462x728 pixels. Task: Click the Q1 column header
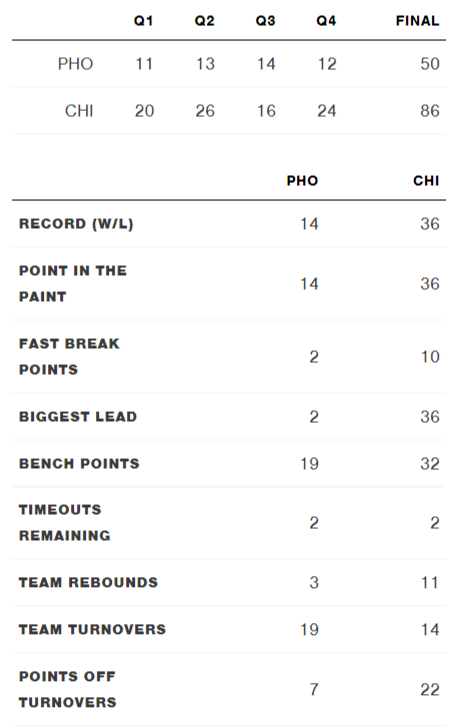[143, 21]
